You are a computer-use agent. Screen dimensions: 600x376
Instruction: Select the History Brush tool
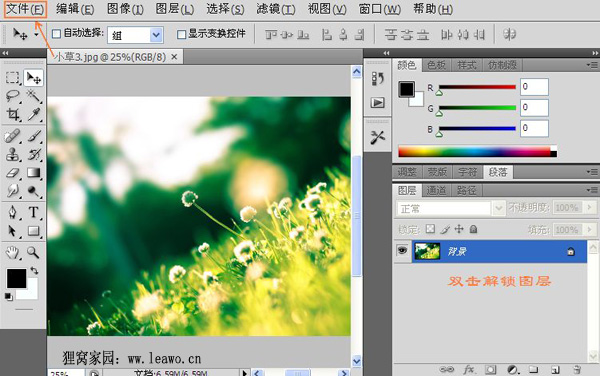[34, 154]
